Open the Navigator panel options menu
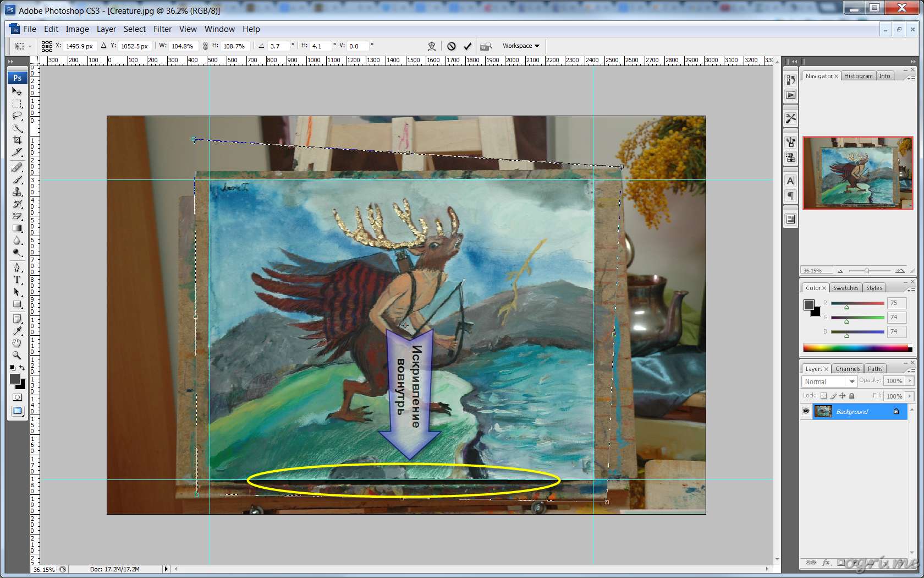 [911, 79]
